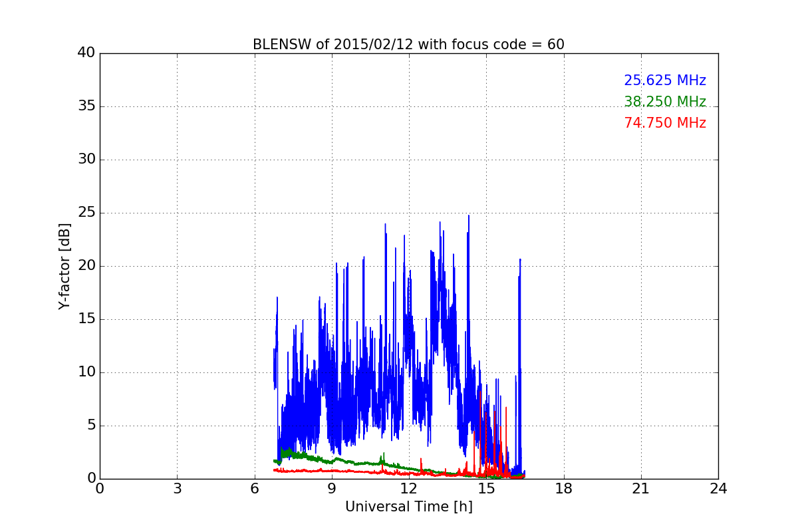Select the blue '25.625 MHz' legend label
The height and width of the screenshot is (532, 798).
tap(665, 80)
